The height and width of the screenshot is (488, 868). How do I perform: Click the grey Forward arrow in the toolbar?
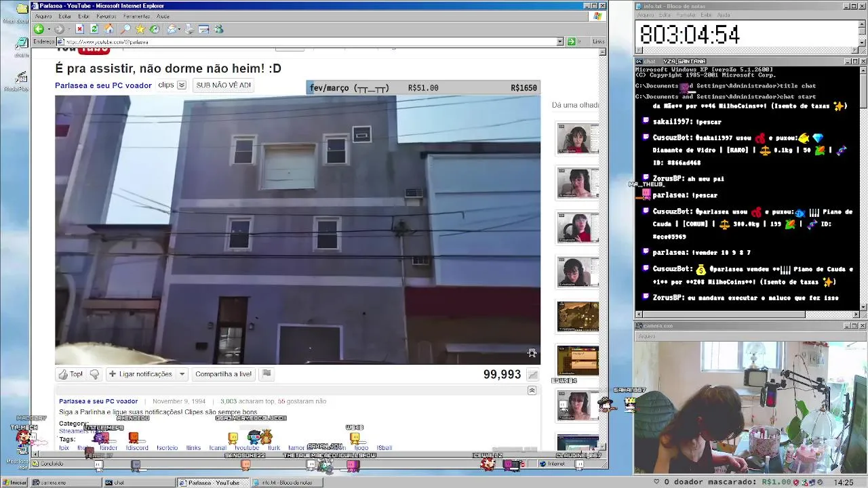(x=59, y=29)
